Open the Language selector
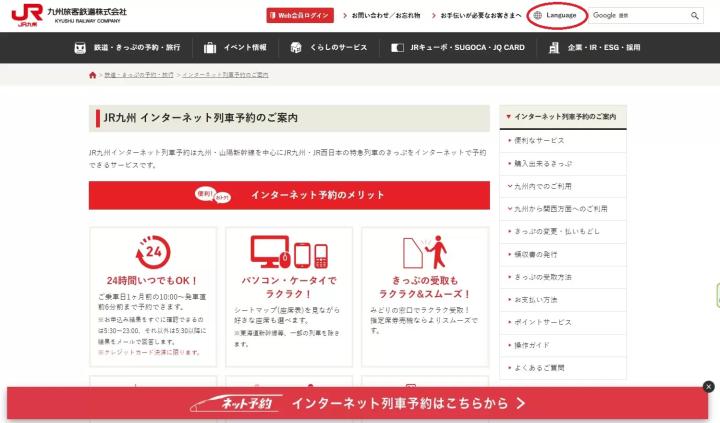Screen dimensions: 720x423 pos(555,16)
